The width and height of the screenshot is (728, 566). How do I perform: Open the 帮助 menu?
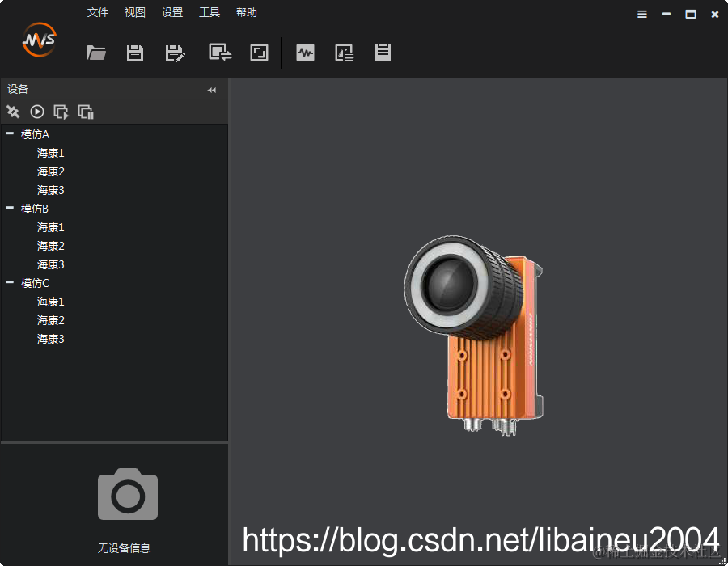[247, 12]
